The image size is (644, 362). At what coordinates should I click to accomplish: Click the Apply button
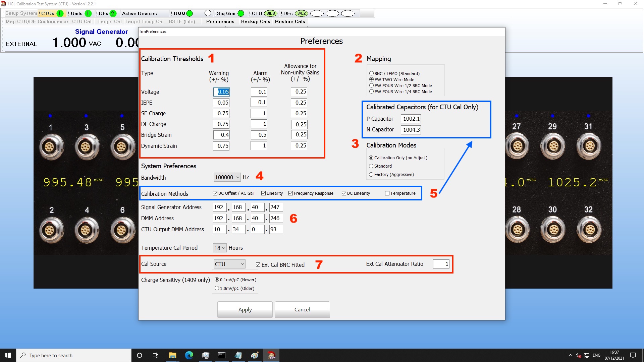point(245,309)
